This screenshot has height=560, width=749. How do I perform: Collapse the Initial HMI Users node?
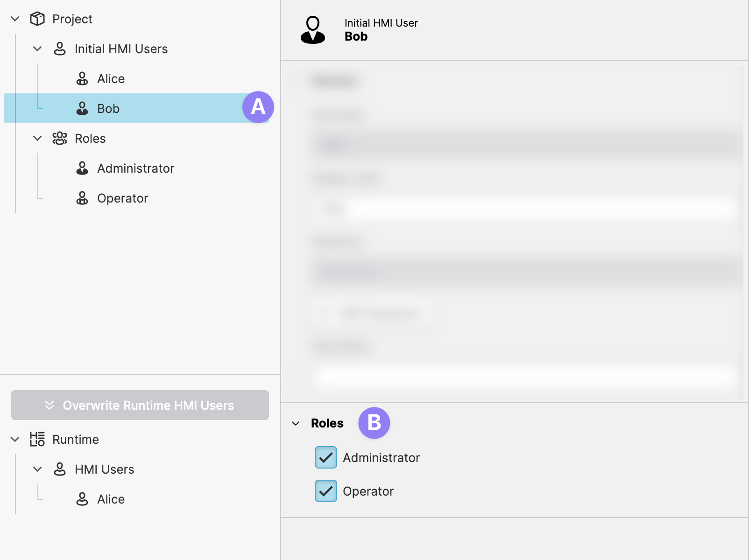pos(37,49)
